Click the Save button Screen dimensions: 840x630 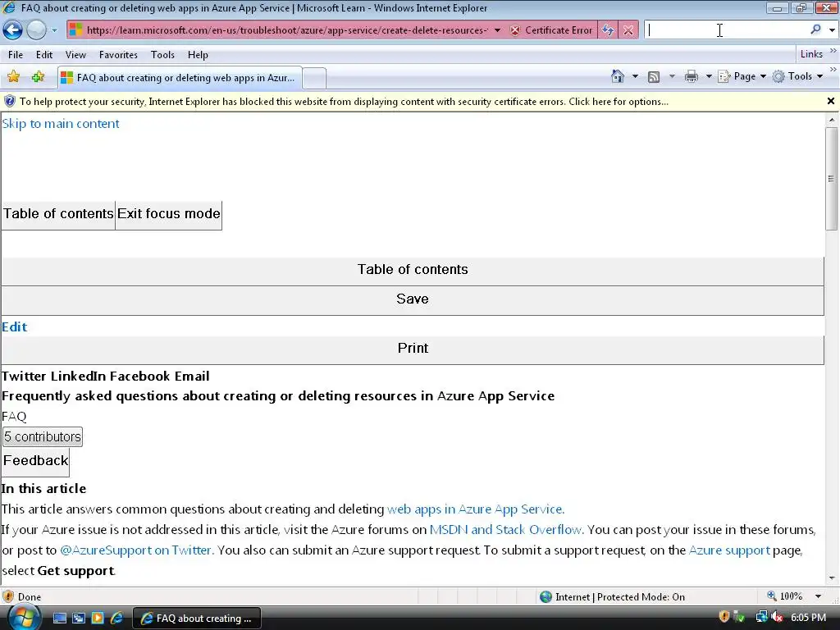point(413,299)
